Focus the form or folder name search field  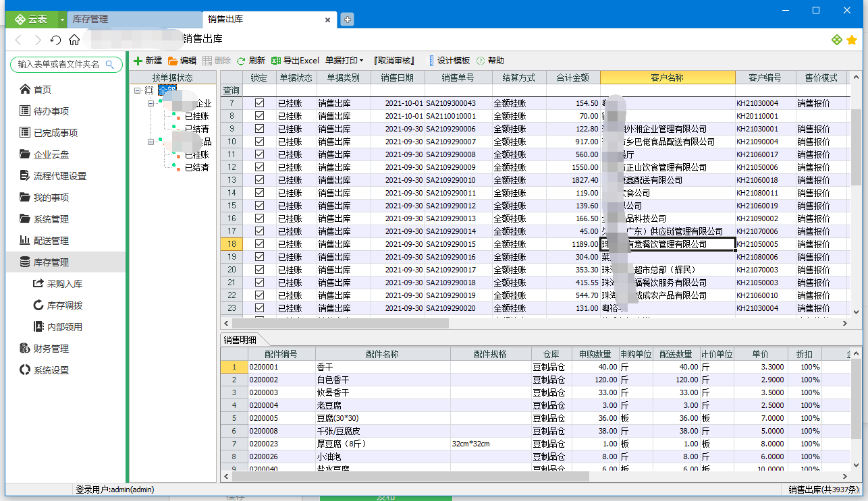click(65, 64)
